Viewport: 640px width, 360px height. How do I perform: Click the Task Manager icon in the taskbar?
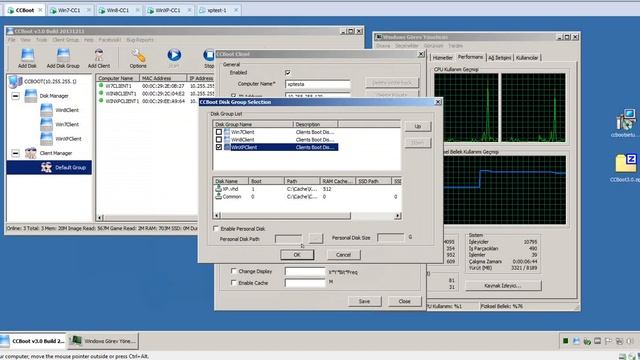pyautogui.click(x=76, y=341)
